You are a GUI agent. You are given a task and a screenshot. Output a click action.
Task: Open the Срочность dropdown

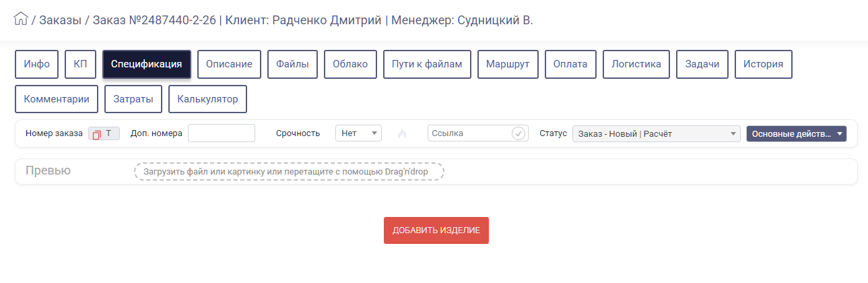click(358, 133)
